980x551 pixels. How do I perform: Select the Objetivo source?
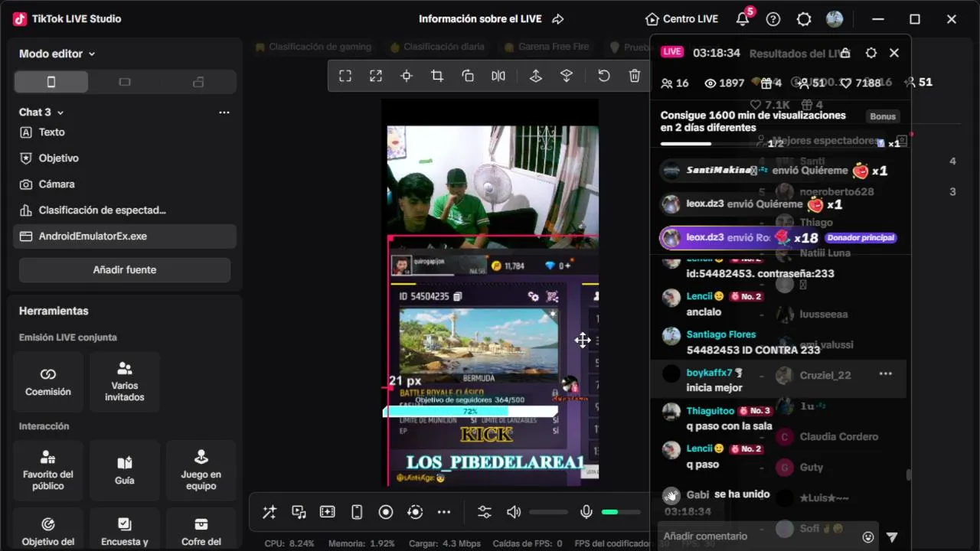[125, 158]
